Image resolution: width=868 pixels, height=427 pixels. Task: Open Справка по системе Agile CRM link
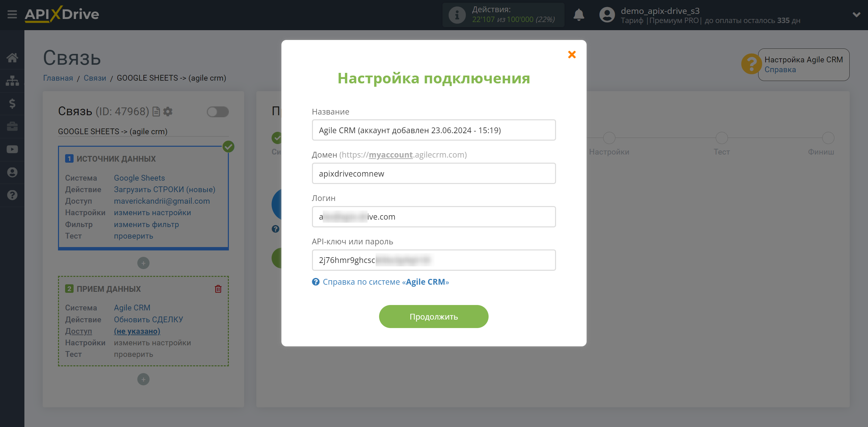[386, 282]
